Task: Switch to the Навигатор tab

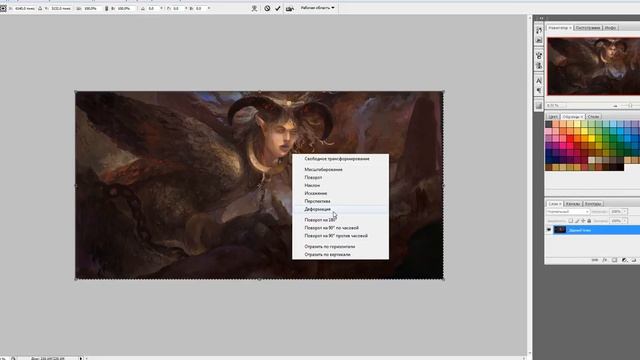Action: (560, 28)
